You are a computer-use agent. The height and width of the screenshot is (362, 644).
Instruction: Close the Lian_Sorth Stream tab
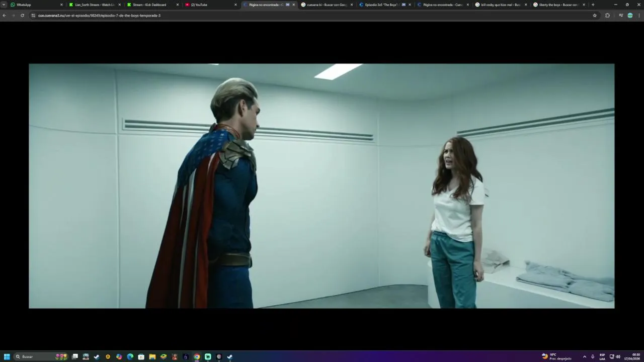point(119,5)
